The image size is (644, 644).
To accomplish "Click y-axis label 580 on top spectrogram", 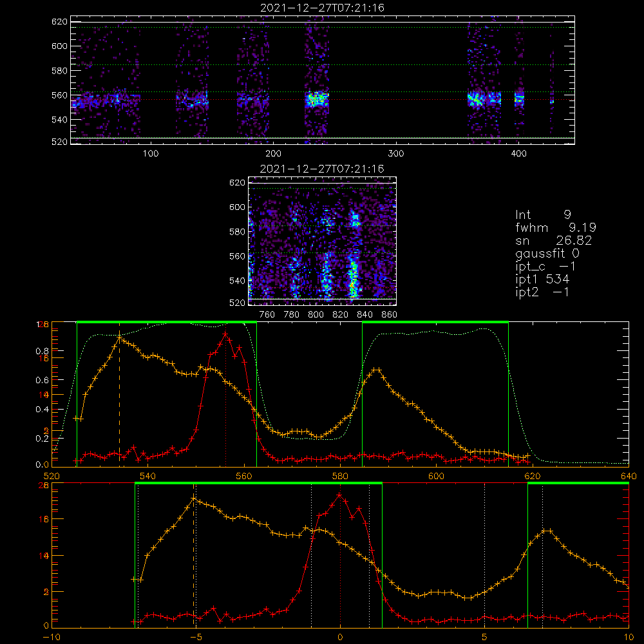I will coord(59,71).
